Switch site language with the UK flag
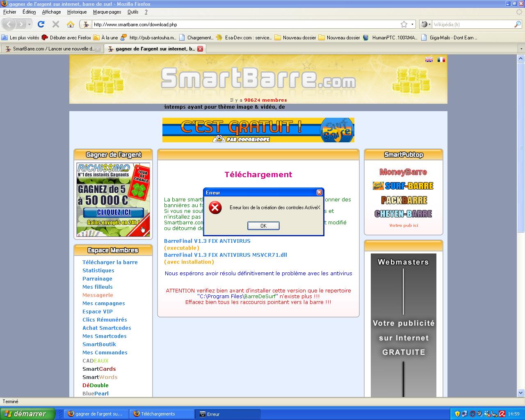525x420 pixels. (429, 59)
